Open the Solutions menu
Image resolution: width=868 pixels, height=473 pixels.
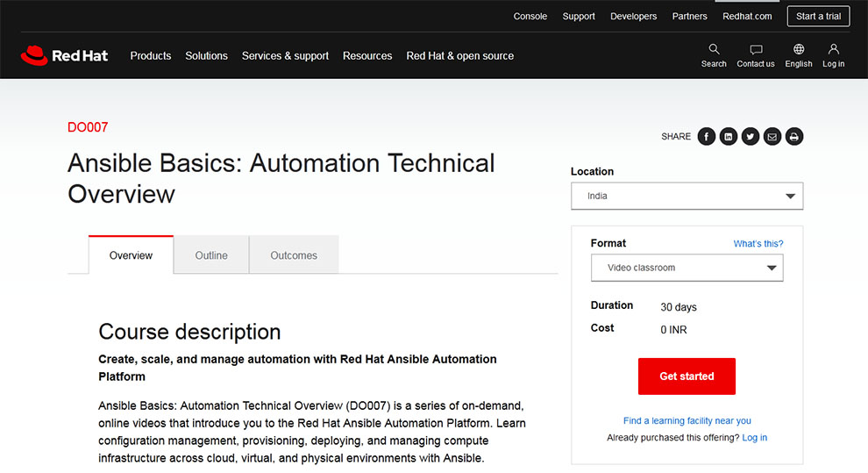pos(207,56)
